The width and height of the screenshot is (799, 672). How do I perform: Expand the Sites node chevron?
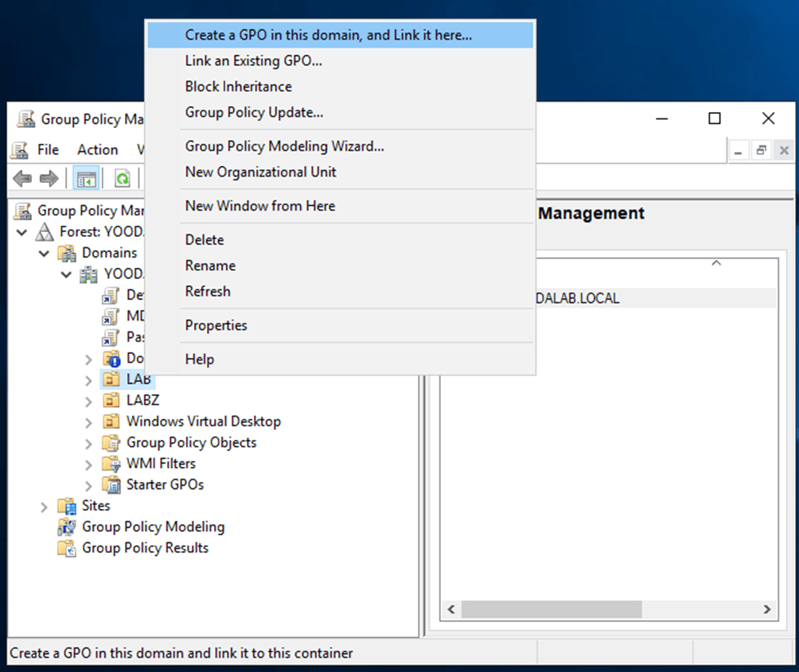45,507
